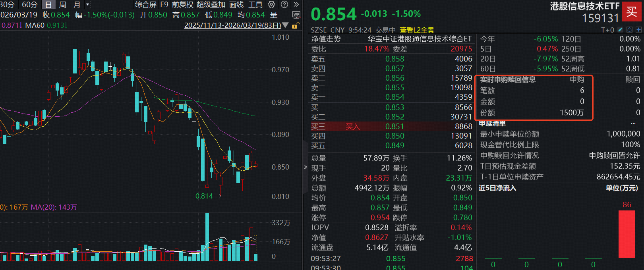Collapse side panel with splitter arrow

tap(306, 167)
